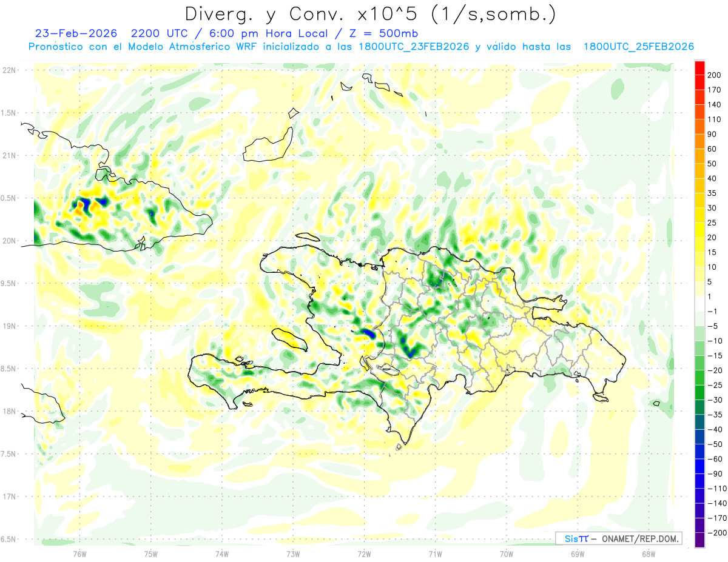
Task: Click the "8.5N" latitude label
Action: (9, 369)
